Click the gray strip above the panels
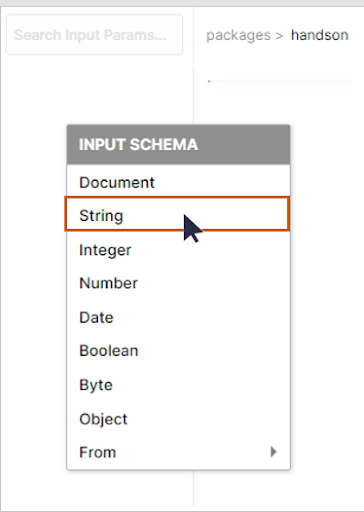 (182, 3)
